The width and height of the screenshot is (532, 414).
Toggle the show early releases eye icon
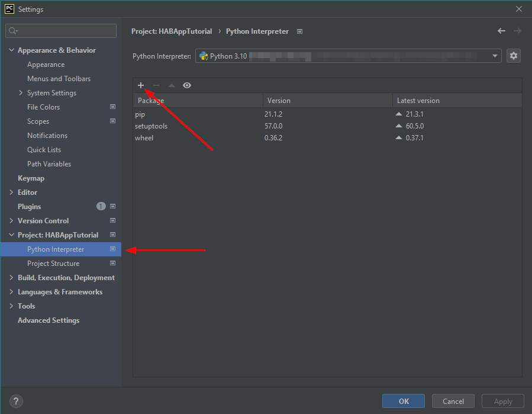[x=187, y=85]
